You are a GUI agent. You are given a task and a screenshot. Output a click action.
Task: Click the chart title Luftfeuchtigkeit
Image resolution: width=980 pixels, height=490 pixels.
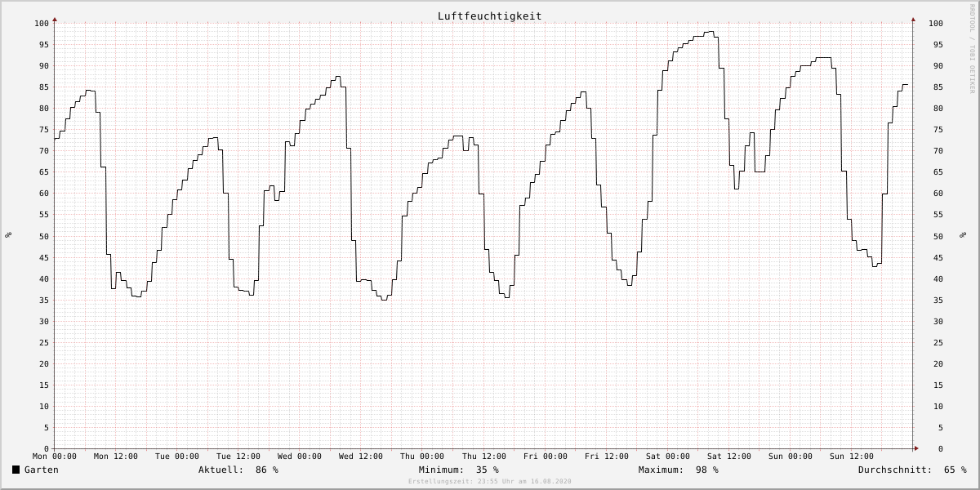489,16
